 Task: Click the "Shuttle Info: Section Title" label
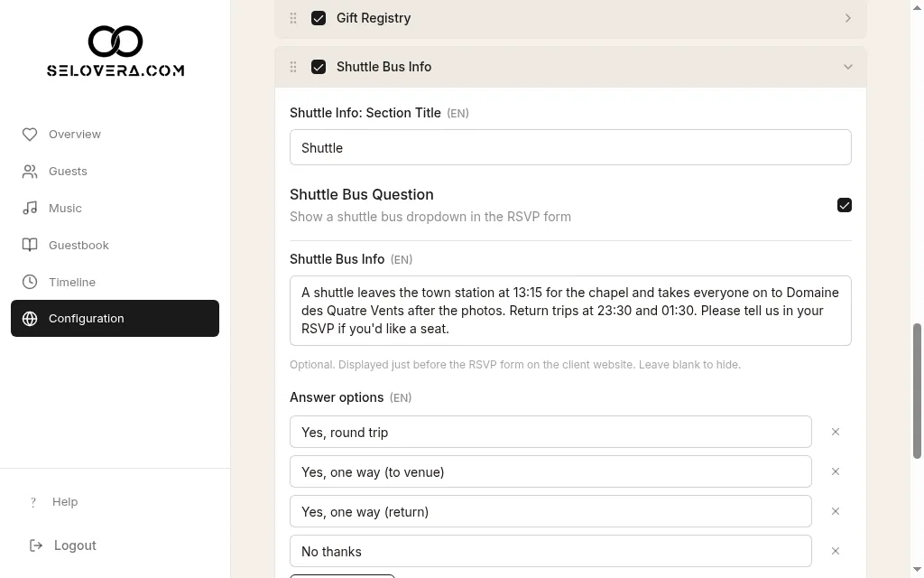pos(365,113)
